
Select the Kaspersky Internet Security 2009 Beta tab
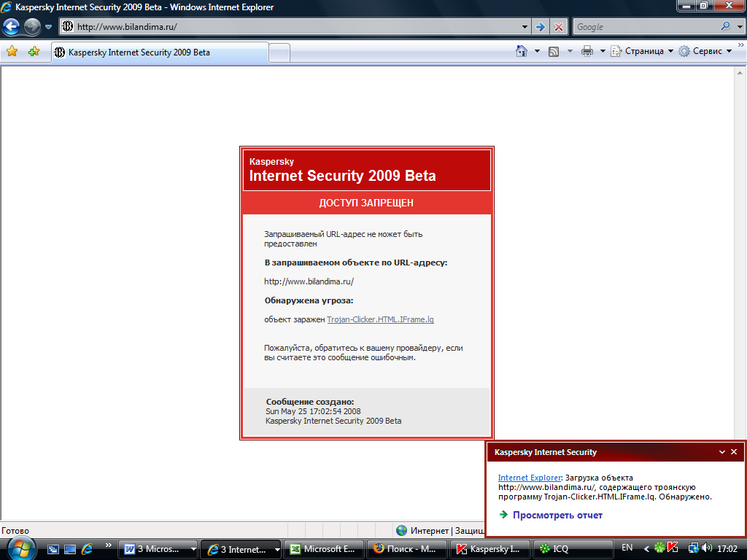160,52
